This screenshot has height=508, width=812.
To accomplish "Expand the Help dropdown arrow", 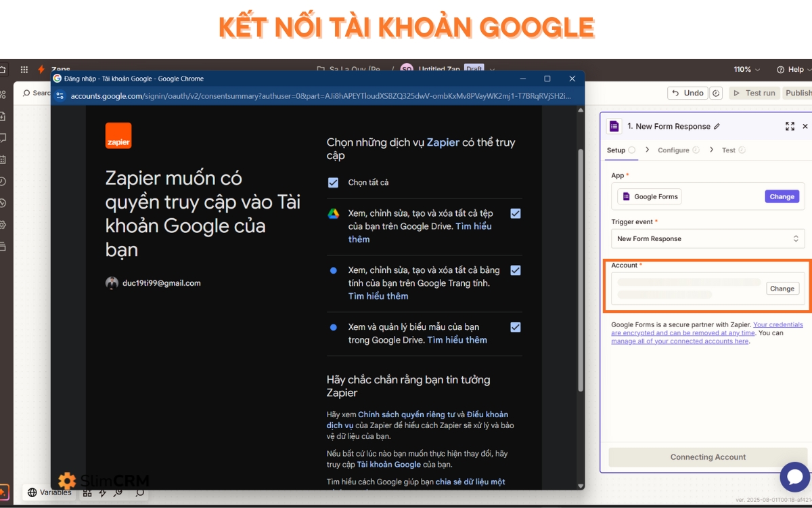I will tap(808, 69).
